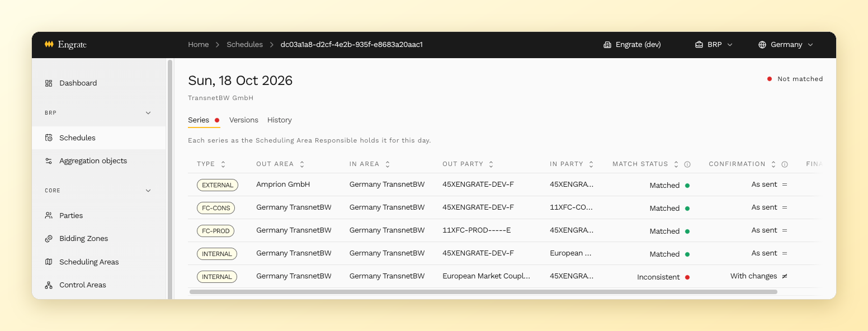Click the building icon beside Engrate (dev)
868x331 pixels.
(x=607, y=45)
